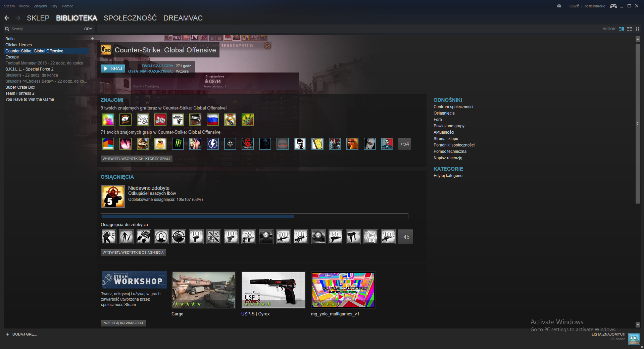
Task: Click WYŚWIETL WSZYSTKIE OSIĄGNIĘCIA button
Action: [133, 252]
